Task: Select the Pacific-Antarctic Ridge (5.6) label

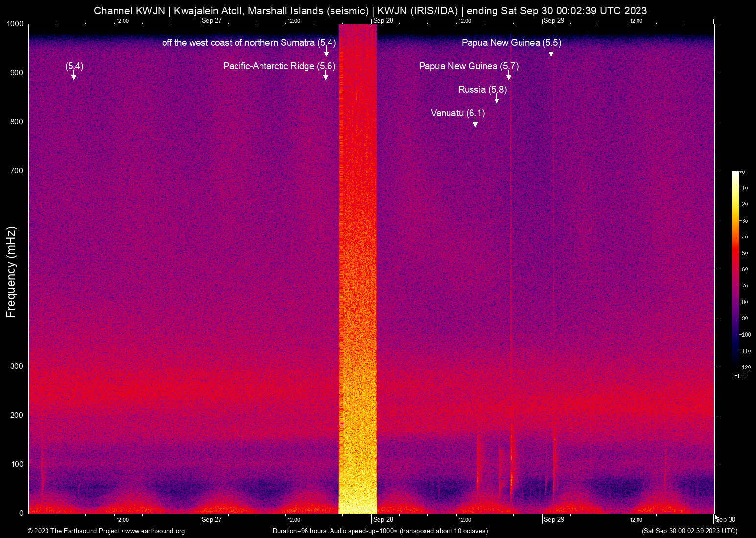Action: (x=279, y=66)
